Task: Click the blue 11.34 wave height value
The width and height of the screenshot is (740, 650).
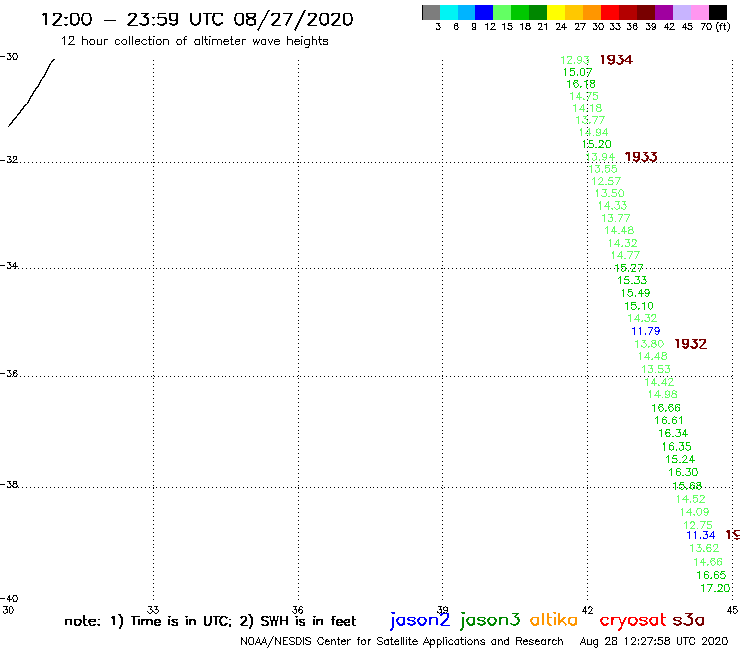Action: 701,535
